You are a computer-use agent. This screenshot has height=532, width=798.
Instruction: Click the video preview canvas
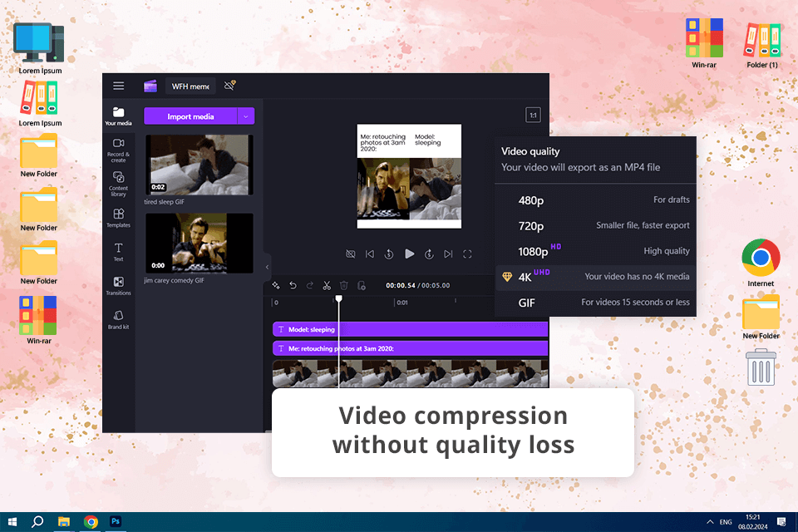(x=409, y=176)
